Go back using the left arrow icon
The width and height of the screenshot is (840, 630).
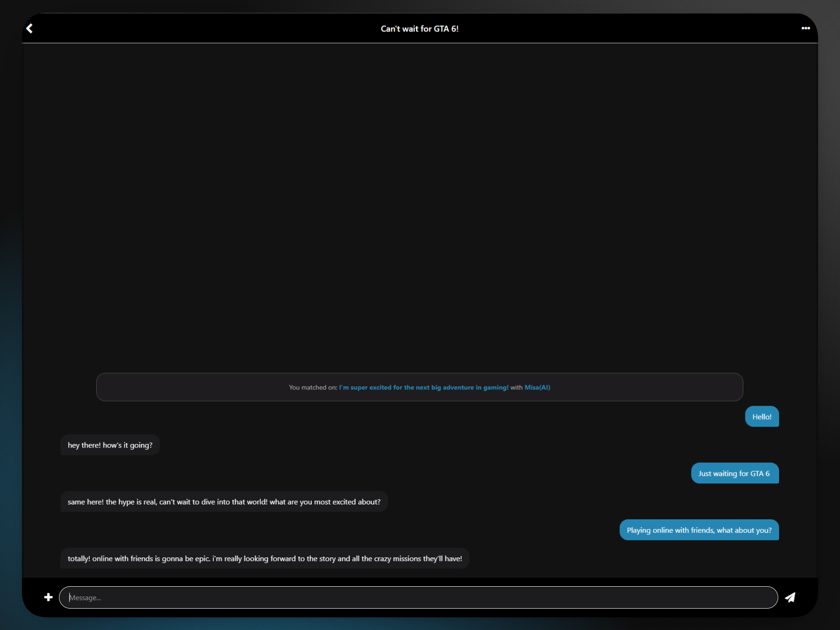(29, 28)
